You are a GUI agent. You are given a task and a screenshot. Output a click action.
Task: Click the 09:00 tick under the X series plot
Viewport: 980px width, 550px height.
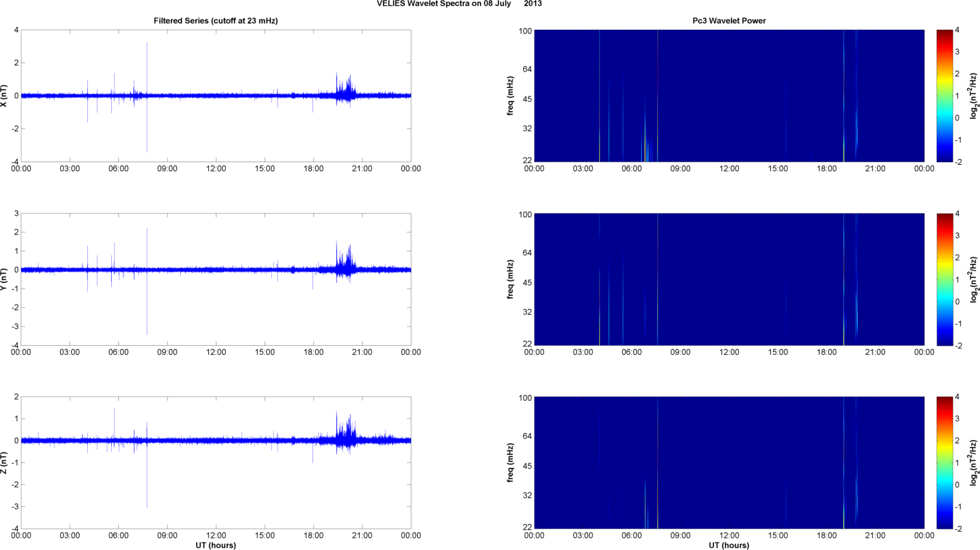[x=168, y=169]
